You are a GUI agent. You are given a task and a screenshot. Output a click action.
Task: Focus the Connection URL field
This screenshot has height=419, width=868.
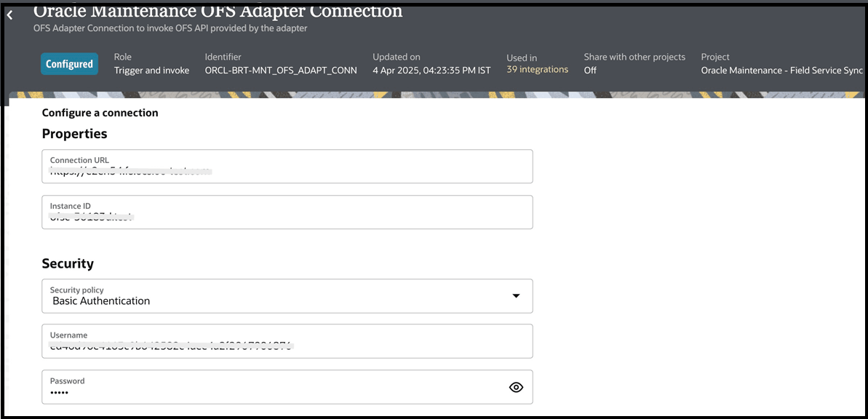[x=287, y=166]
